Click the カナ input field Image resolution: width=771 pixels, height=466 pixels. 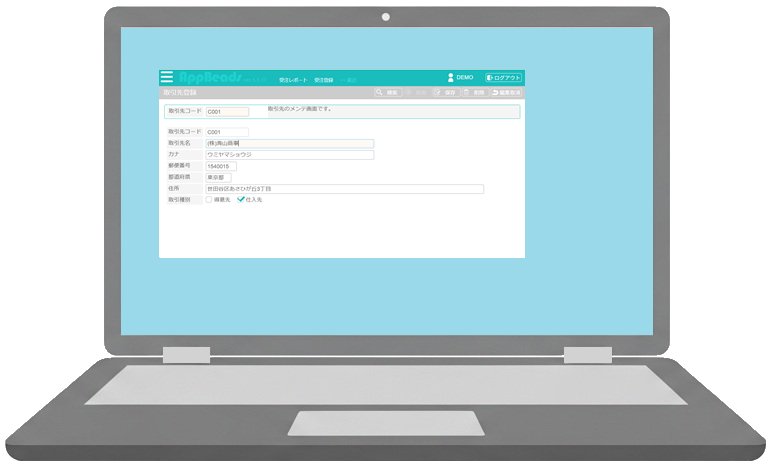(289, 155)
